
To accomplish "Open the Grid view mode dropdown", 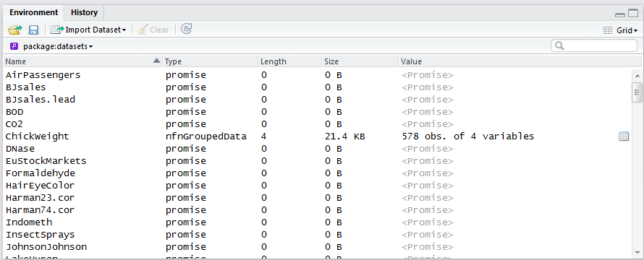I will [x=620, y=30].
